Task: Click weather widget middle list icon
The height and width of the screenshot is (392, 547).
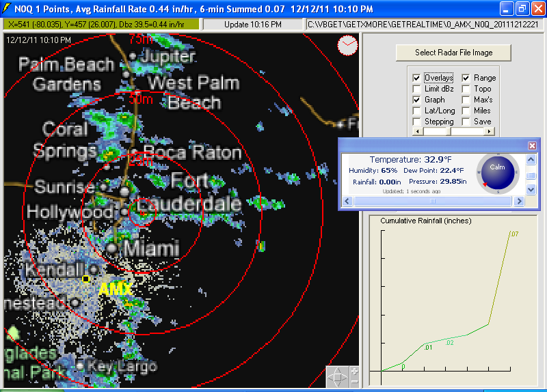Action: pyautogui.click(x=531, y=176)
